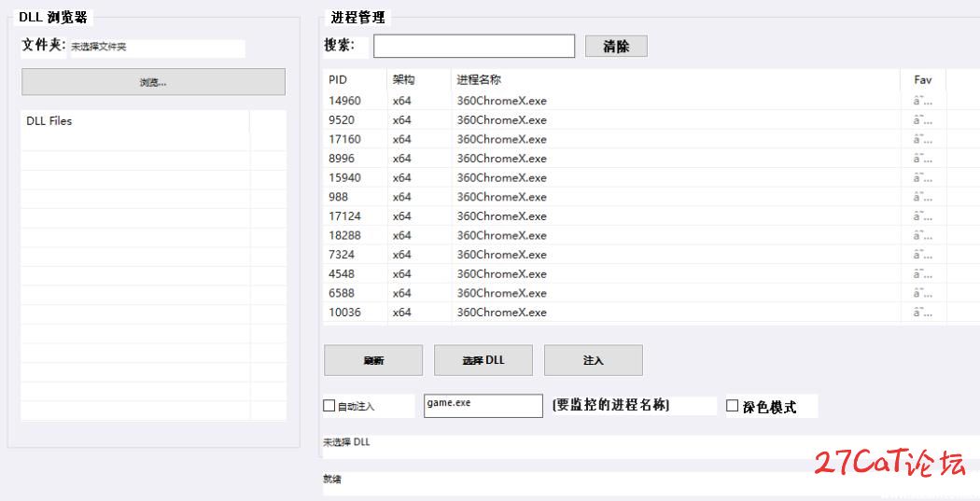The width and height of the screenshot is (980, 501).
Task: Select process row with PID 17160
Action: click(x=651, y=139)
